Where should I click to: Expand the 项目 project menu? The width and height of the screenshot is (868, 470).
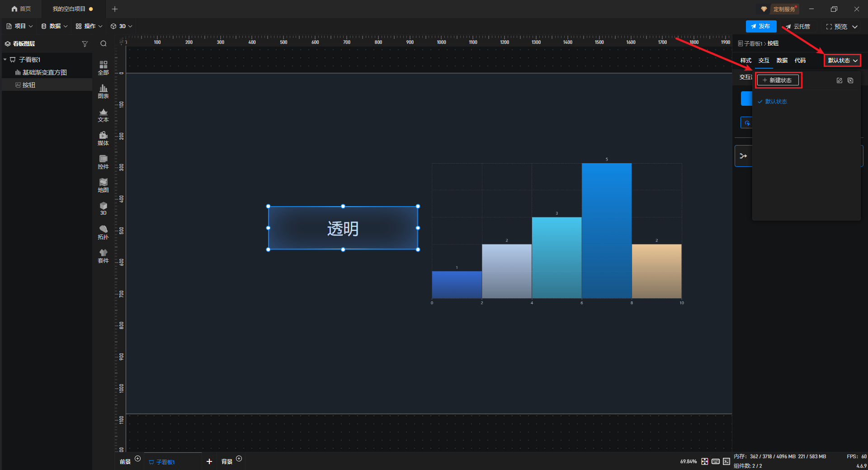(x=20, y=26)
